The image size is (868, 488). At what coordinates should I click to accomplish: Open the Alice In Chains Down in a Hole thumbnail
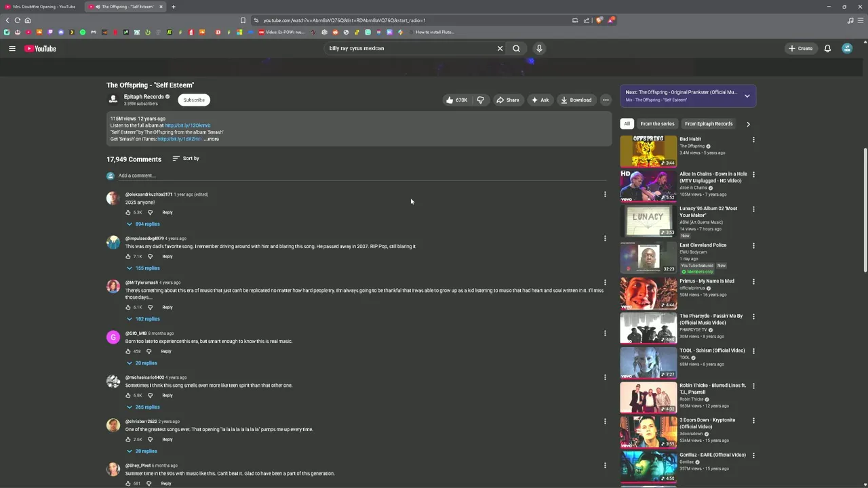(648, 185)
